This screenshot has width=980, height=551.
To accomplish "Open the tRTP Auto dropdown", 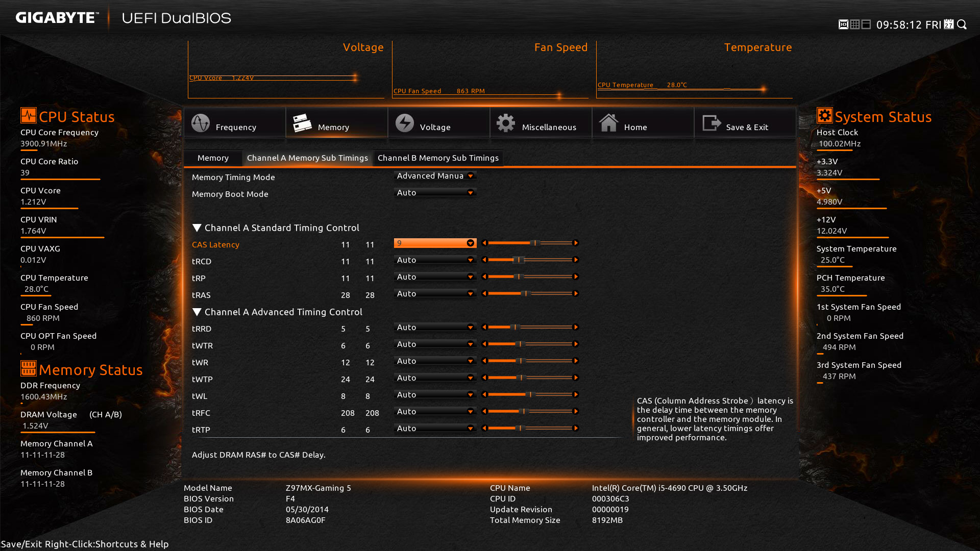I will coord(435,429).
